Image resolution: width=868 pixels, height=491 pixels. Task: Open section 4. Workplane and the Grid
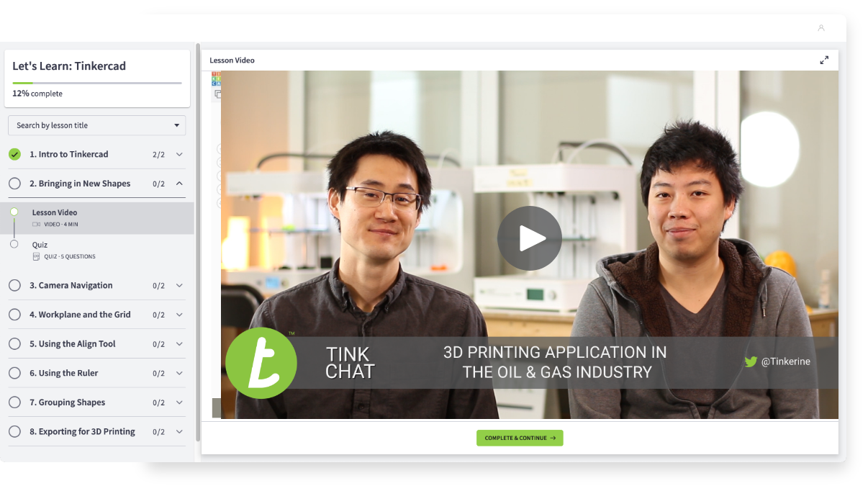(96, 315)
